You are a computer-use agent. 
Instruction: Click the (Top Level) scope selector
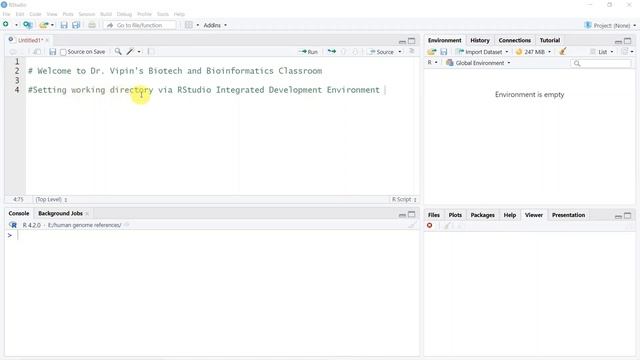(x=51, y=200)
